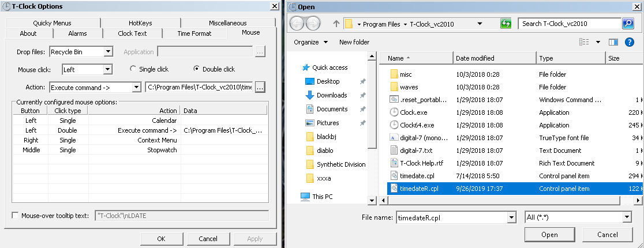Select the Single click radio button

pyautogui.click(x=133, y=69)
